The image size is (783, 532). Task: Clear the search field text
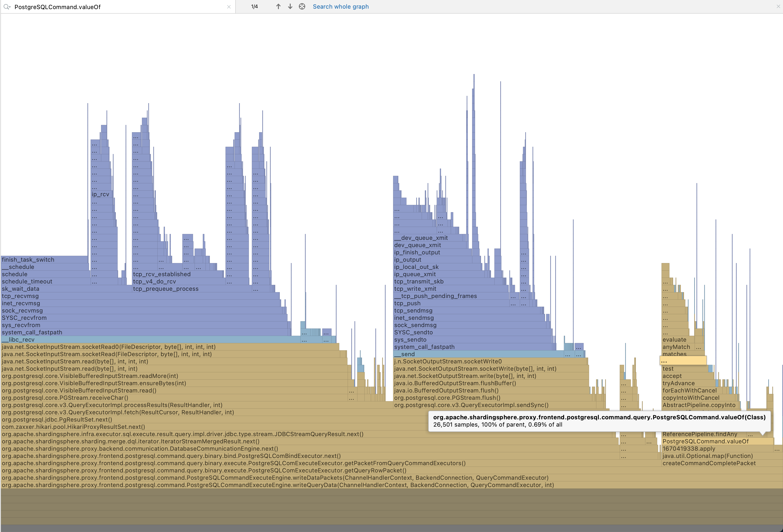point(229,7)
